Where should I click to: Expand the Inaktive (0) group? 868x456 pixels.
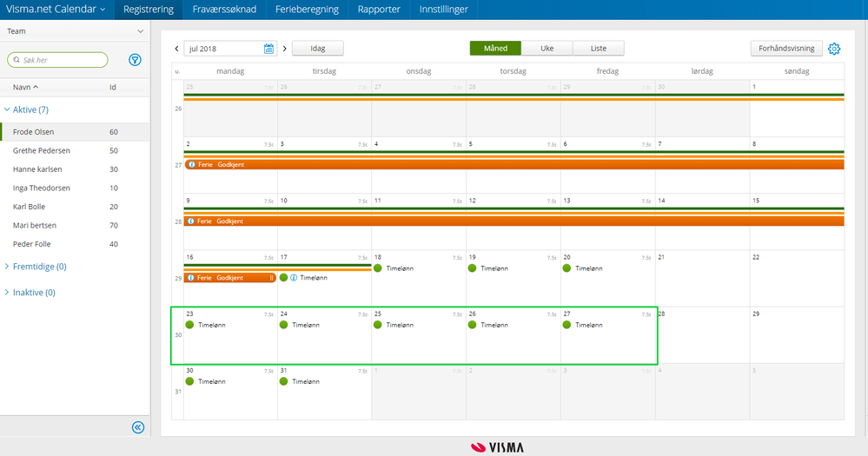[30, 293]
